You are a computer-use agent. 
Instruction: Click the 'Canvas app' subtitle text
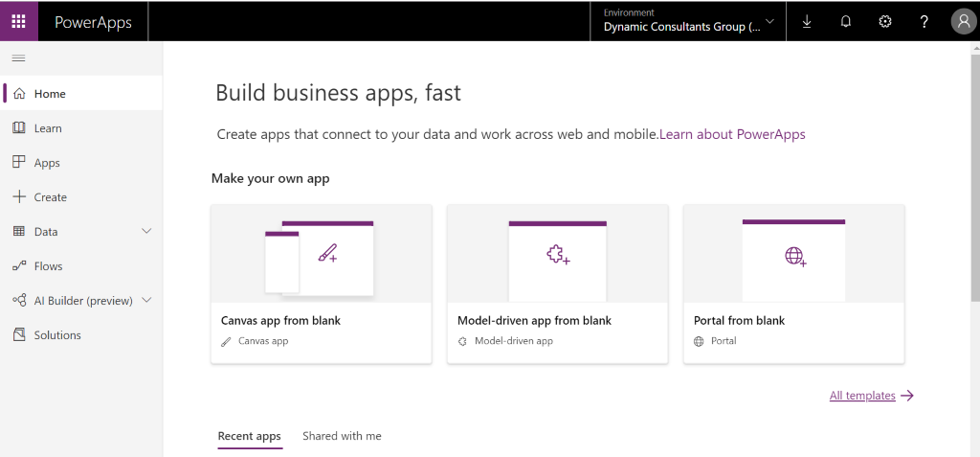click(x=263, y=341)
